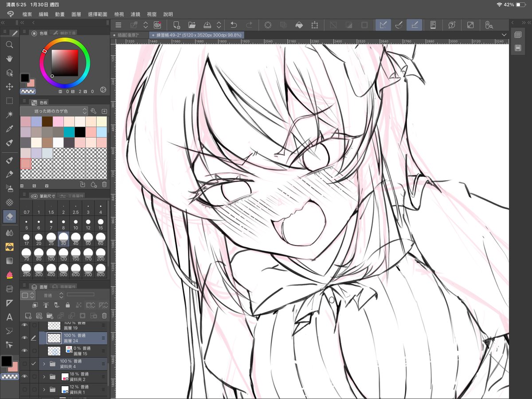Screen dimensions: 532x399
Task: Open the 圖層 menu
Action: coord(76,14)
